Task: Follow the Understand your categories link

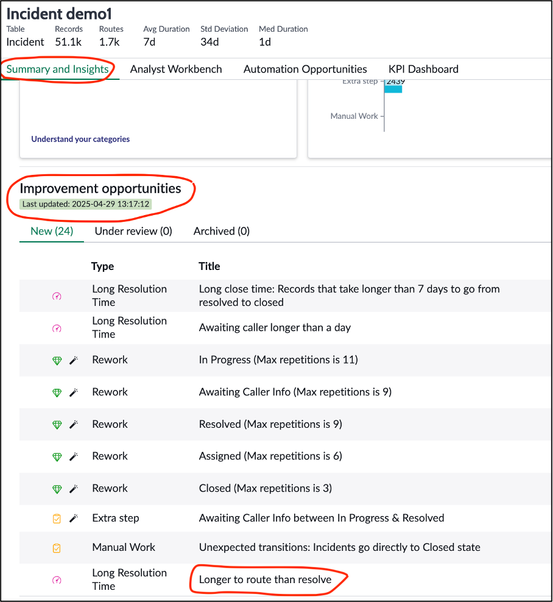Action: [x=80, y=139]
